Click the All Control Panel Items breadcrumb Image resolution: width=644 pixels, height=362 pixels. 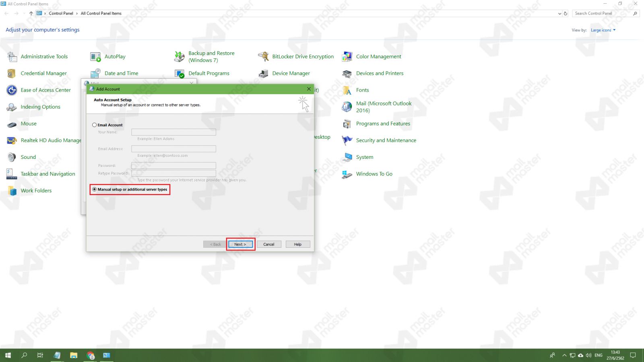click(101, 13)
